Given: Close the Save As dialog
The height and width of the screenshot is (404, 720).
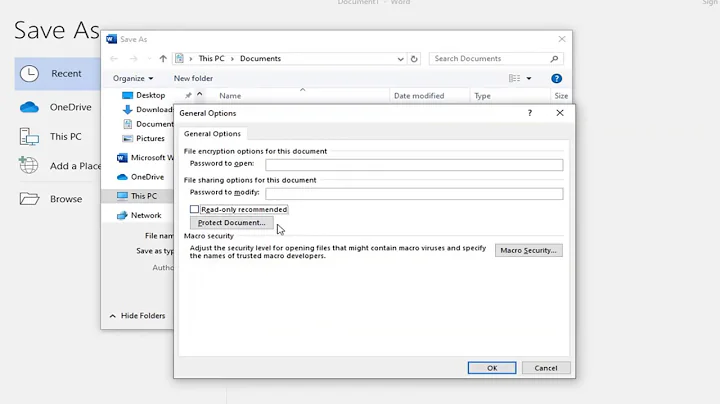Looking at the screenshot, I should coord(562,39).
